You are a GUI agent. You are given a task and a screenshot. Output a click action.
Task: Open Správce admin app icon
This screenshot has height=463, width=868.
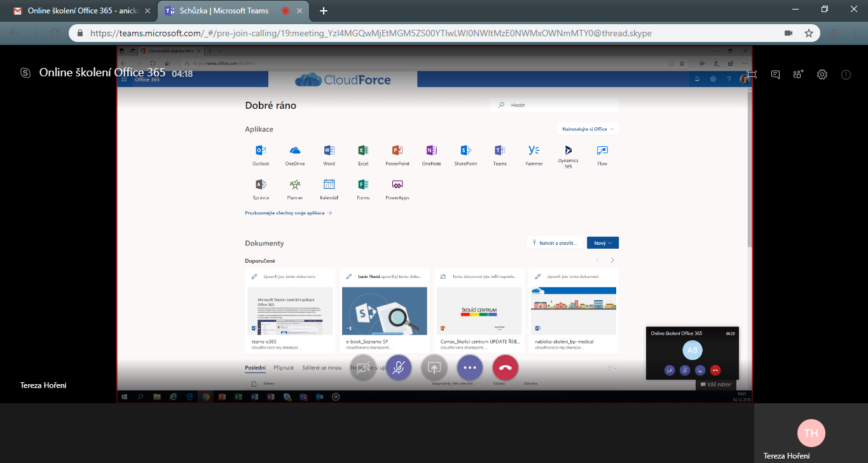coord(261,190)
